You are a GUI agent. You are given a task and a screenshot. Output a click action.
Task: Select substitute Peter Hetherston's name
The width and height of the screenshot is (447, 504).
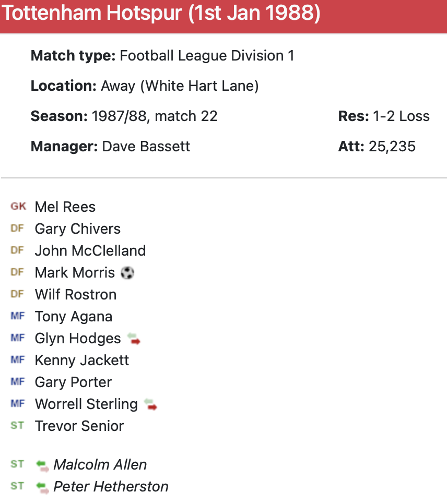pos(111,487)
